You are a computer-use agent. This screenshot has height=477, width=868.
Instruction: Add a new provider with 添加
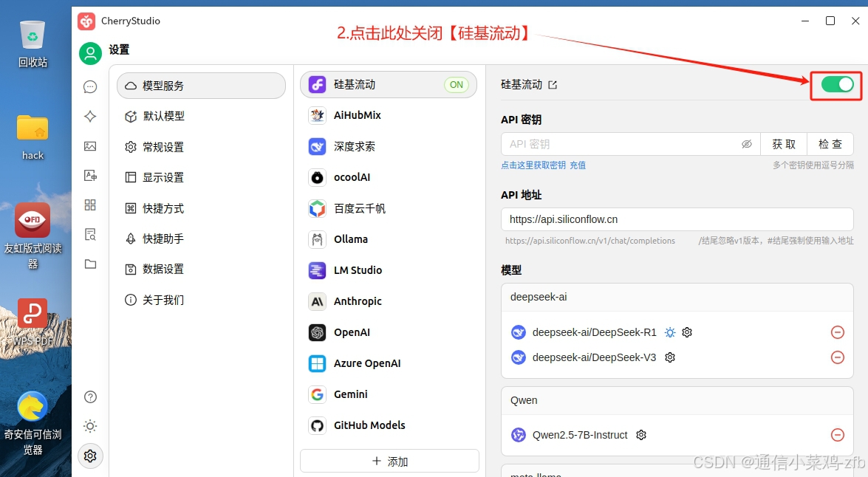390,461
